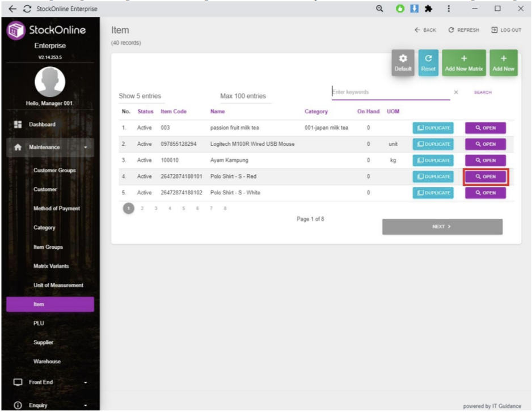Go to page 2 in pagination
This screenshot has width=532, height=412.
coord(142,209)
